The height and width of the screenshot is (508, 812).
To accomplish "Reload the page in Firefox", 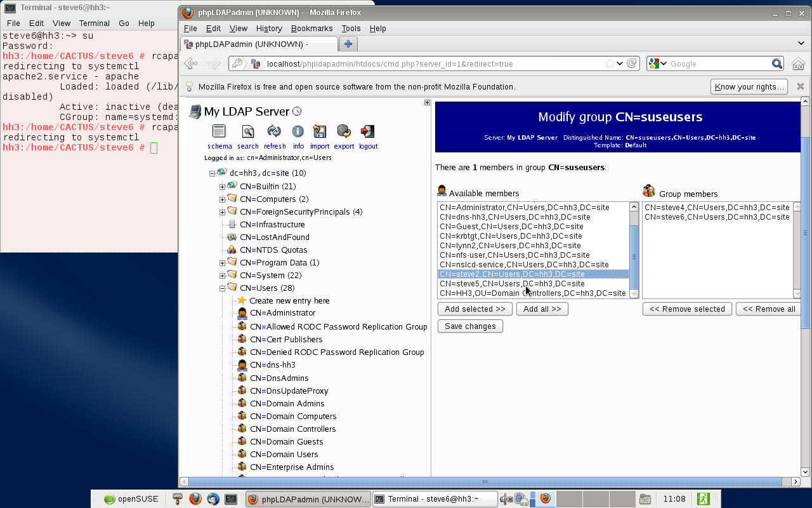I will pos(631,63).
